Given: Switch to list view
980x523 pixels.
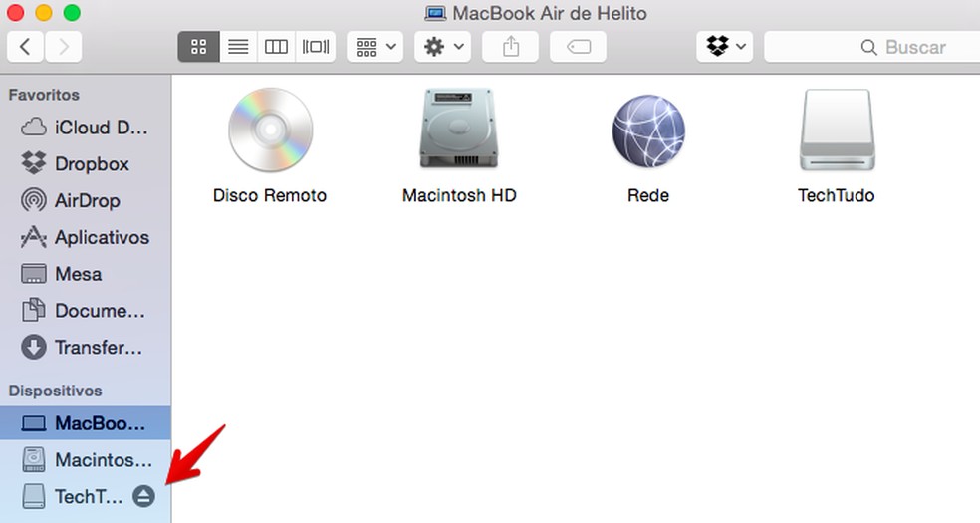Looking at the screenshot, I should pos(237,47).
